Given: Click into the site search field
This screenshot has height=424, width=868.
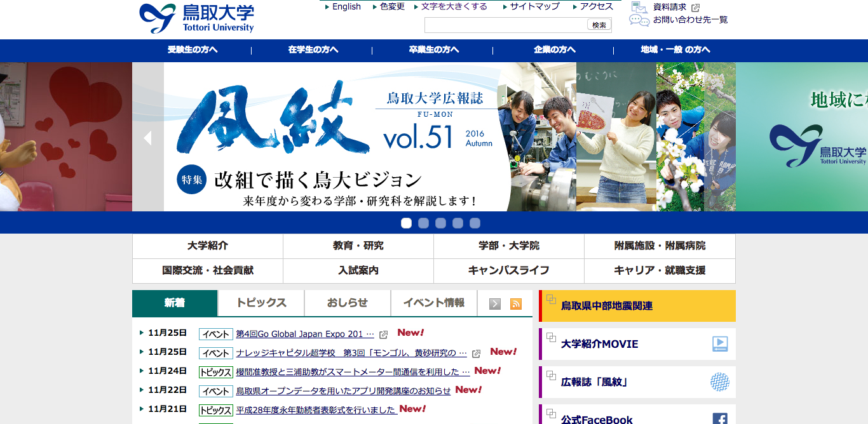Looking at the screenshot, I should click(505, 25).
